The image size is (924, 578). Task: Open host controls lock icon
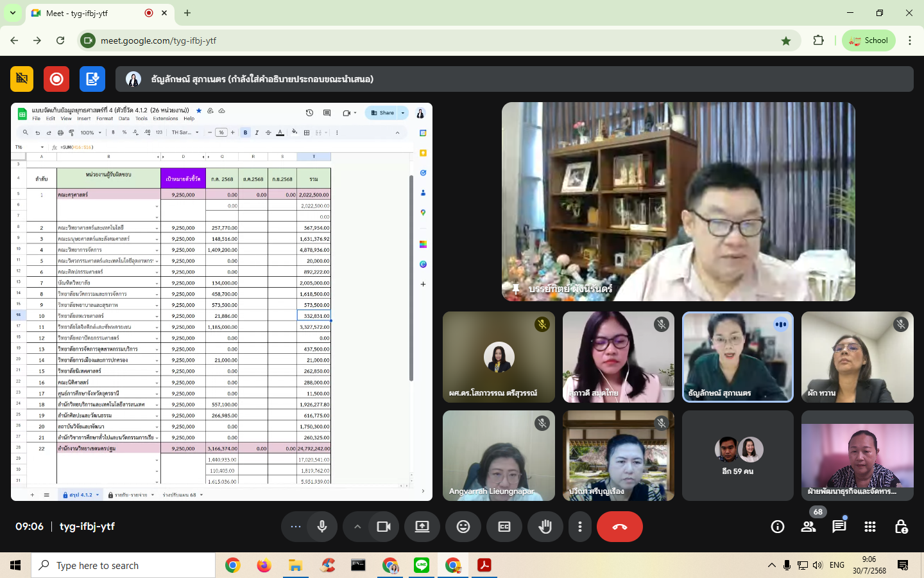point(901,527)
